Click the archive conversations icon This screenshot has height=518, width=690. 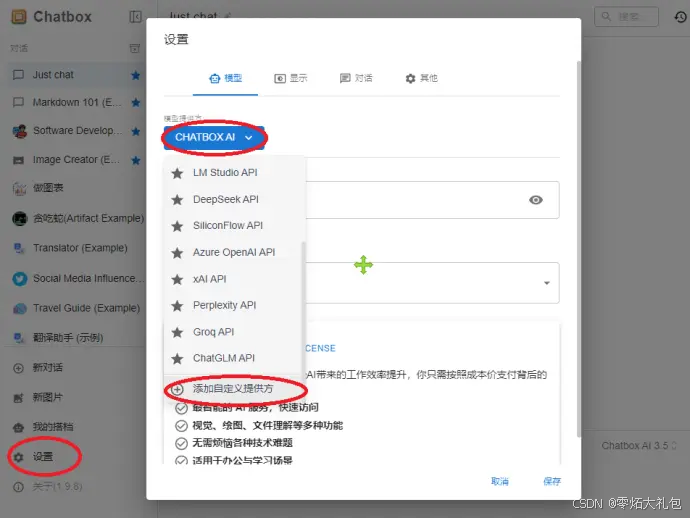point(135,48)
